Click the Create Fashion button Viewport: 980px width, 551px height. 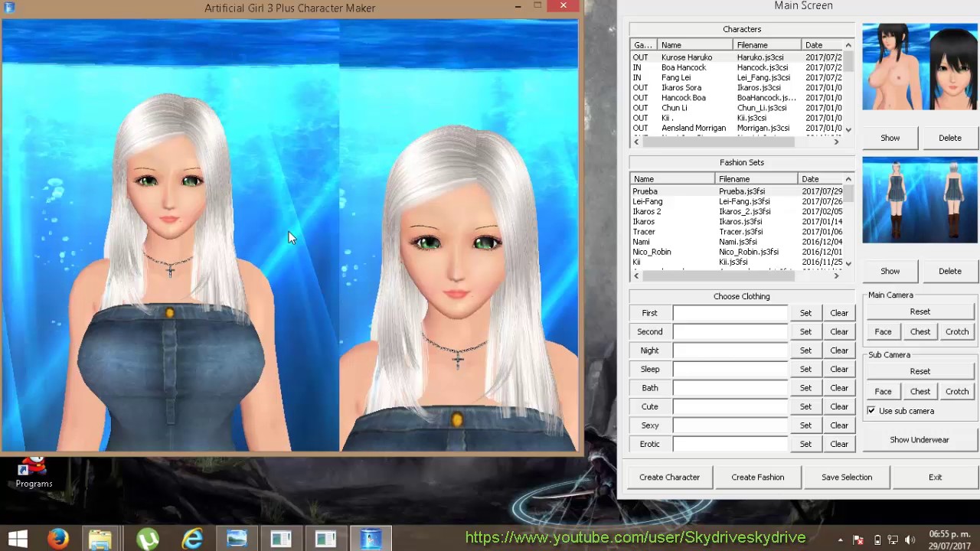pos(757,477)
